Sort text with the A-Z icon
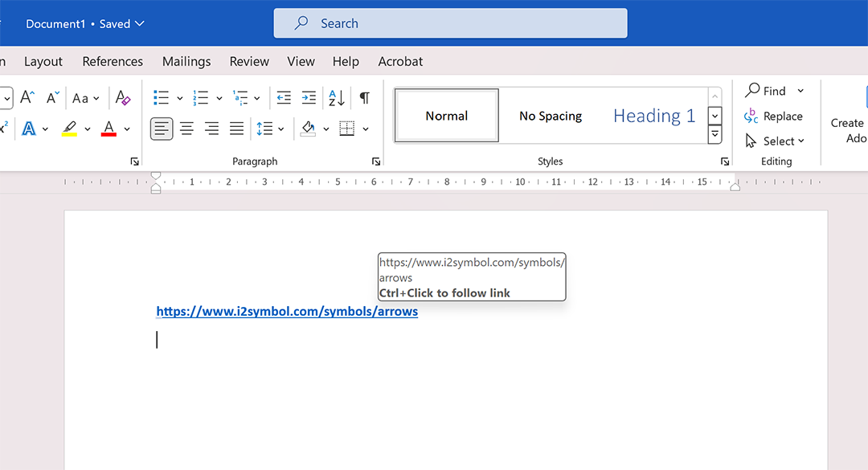868x470 pixels. [337, 98]
